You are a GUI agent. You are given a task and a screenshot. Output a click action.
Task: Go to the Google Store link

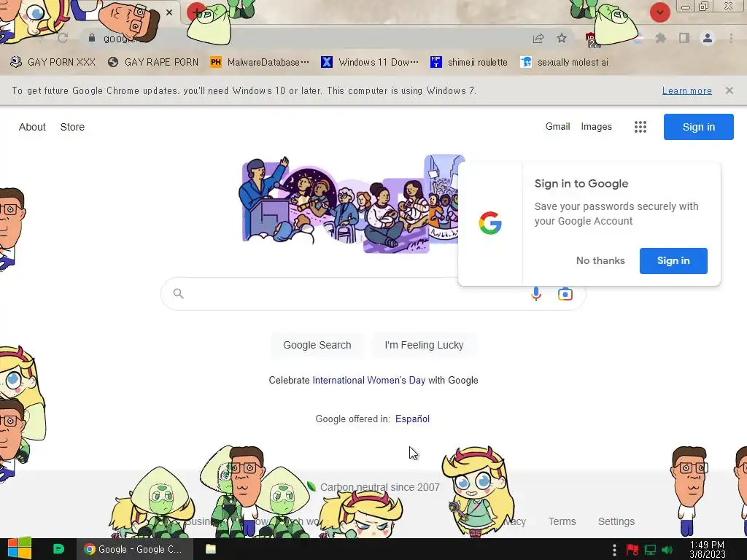72,127
